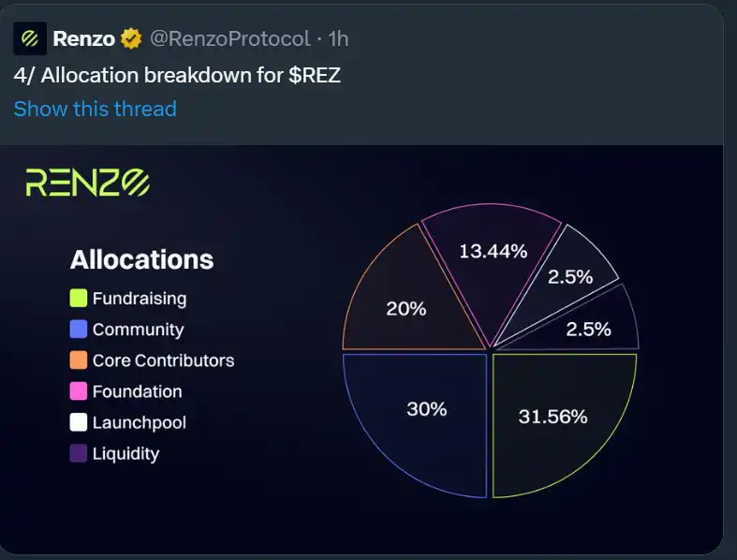This screenshot has width=737, height=560.
Task: Click the orange Core Contributors swatch
Action: [79, 361]
